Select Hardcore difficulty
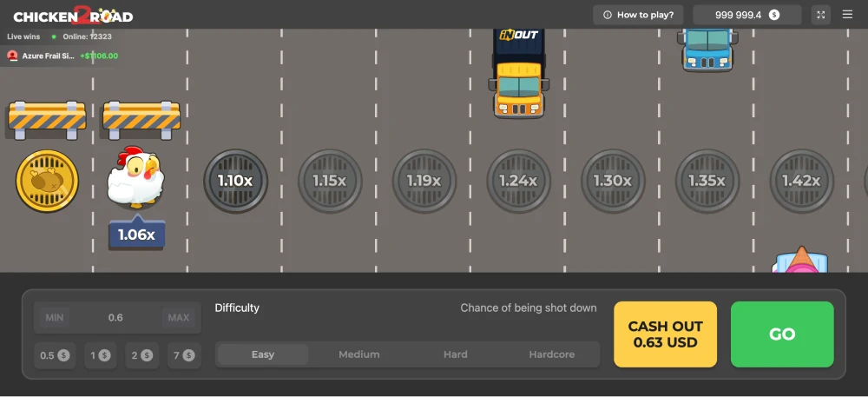The height and width of the screenshot is (397, 868). tap(552, 354)
